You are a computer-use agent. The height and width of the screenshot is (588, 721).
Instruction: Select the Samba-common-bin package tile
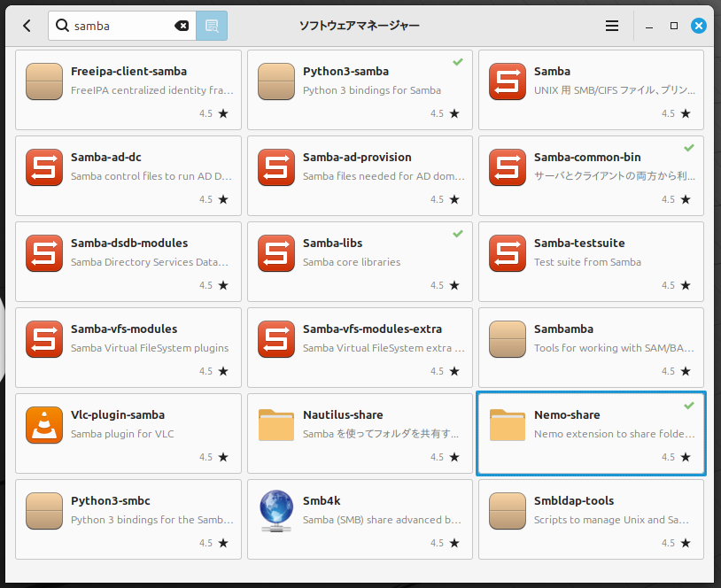(x=591, y=174)
